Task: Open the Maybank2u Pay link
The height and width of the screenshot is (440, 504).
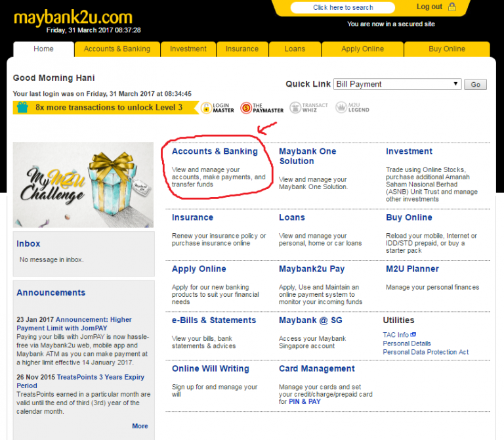Action: (312, 269)
